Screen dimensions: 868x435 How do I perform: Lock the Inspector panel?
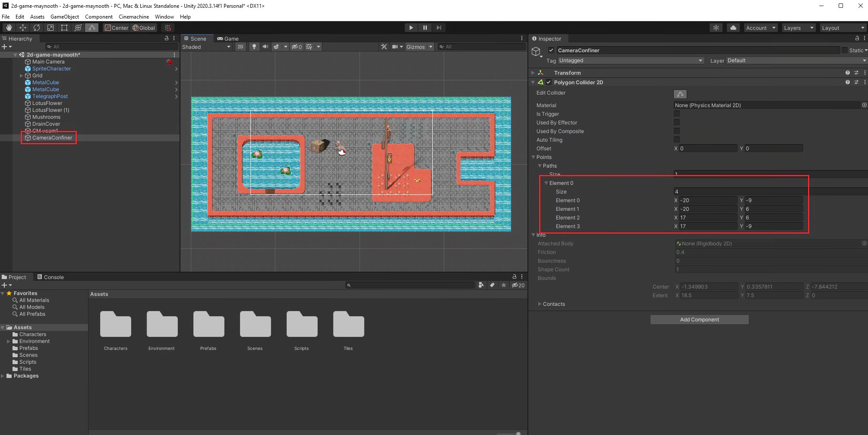[x=857, y=38]
